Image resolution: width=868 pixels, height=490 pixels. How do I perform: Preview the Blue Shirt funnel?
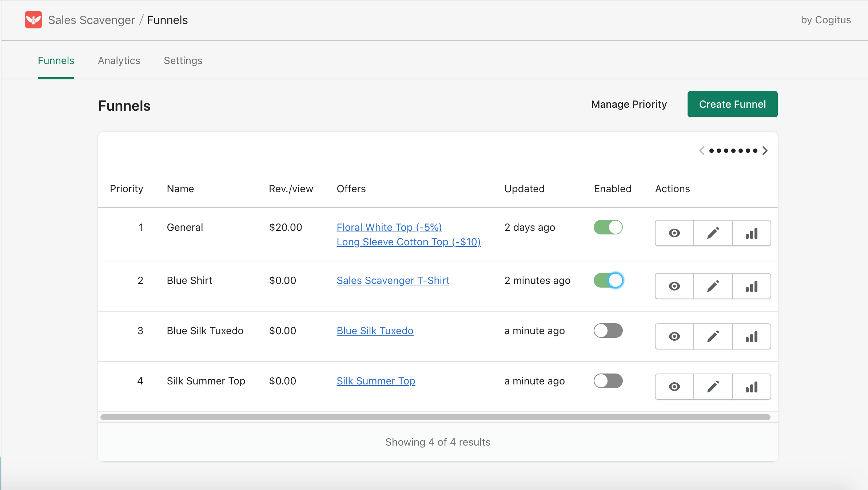click(674, 286)
